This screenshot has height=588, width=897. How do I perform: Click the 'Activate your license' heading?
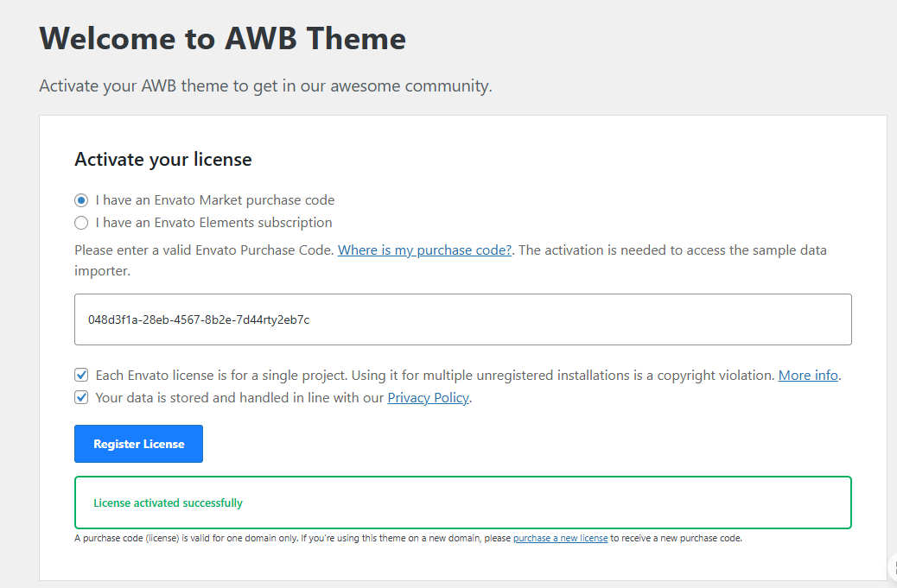[x=163, y=160]
